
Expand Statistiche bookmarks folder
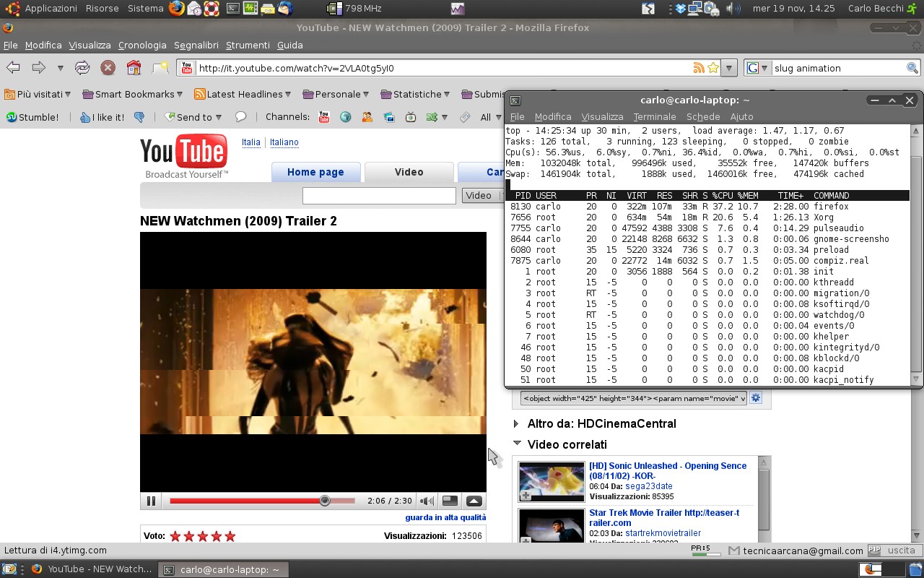[x=415, y=94]
